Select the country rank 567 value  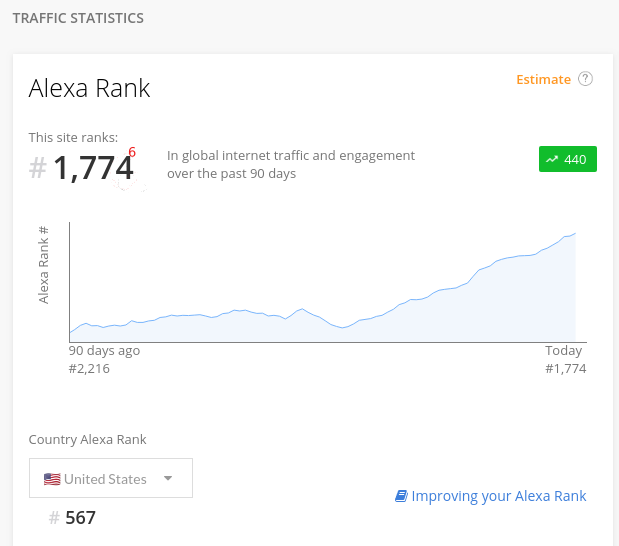tap(81, 518)
